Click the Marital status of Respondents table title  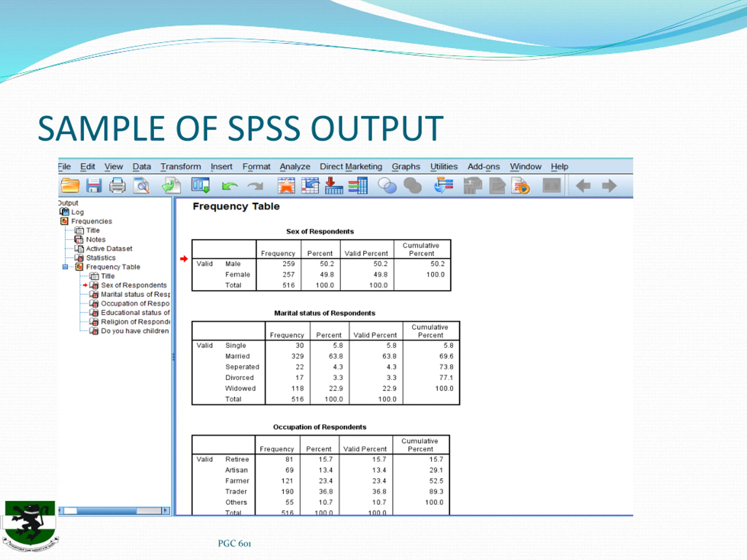click(x=324, y=313)
